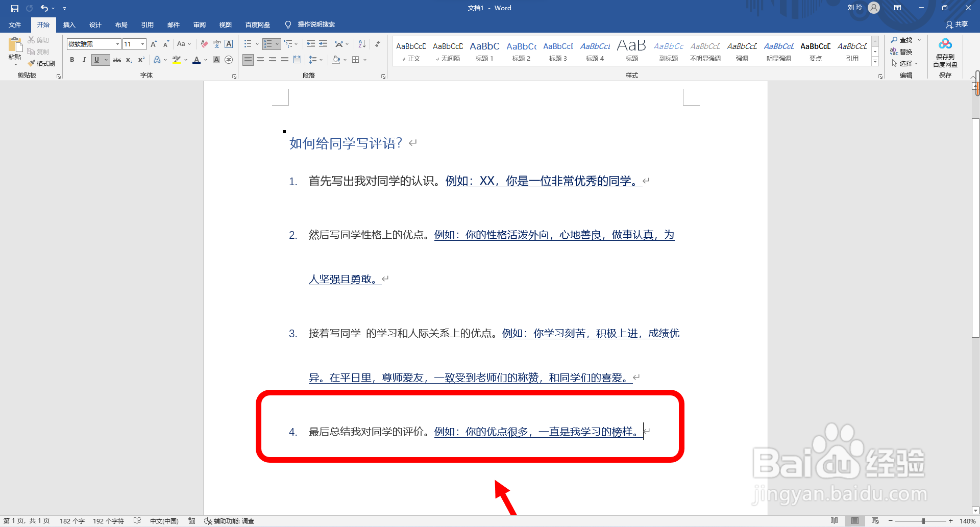Switch to the Baidu Netdisk (百度网盘) tab
Screen dimensions: 980x527
[x=257, y=24]
